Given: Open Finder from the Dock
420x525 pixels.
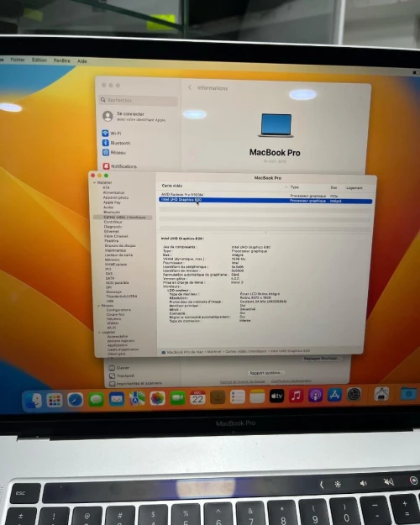Looking at the screenshot, I should click(34, 400).
